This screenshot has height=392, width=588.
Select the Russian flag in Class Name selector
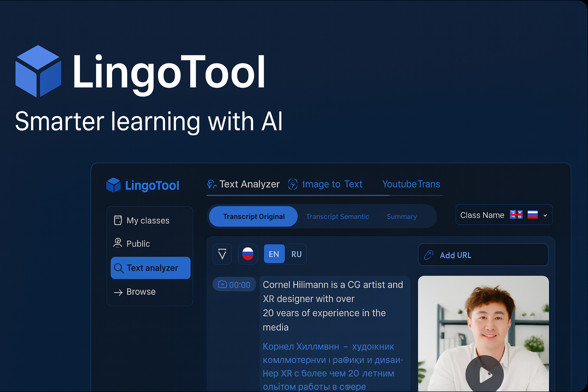click(533, 215)
